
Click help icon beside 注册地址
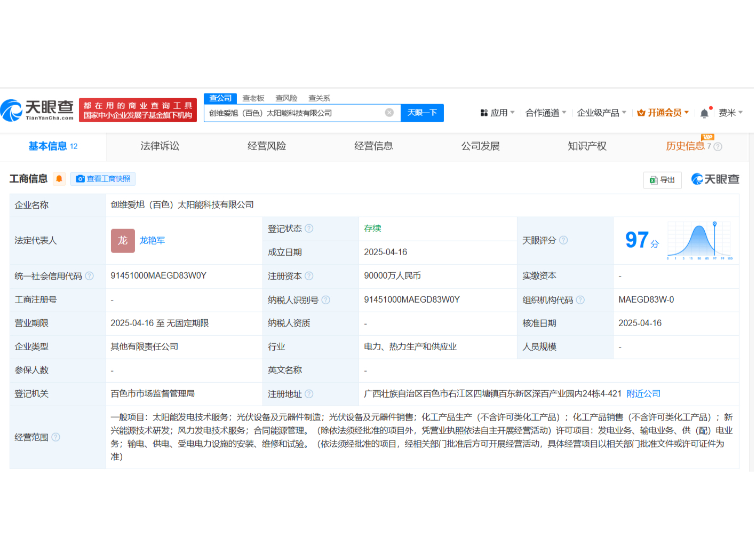point(309,394)
